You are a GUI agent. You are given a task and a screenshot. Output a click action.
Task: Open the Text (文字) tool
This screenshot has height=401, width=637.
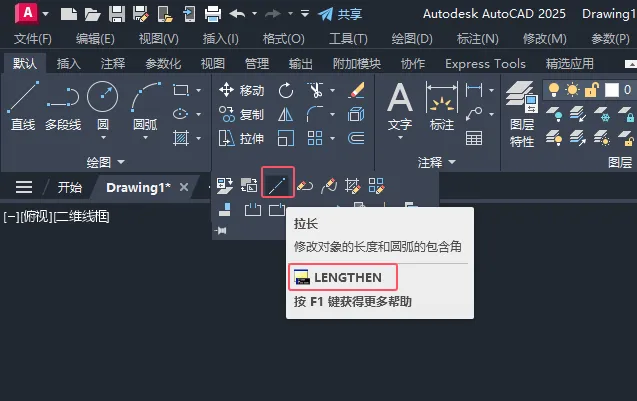(400, 106)
